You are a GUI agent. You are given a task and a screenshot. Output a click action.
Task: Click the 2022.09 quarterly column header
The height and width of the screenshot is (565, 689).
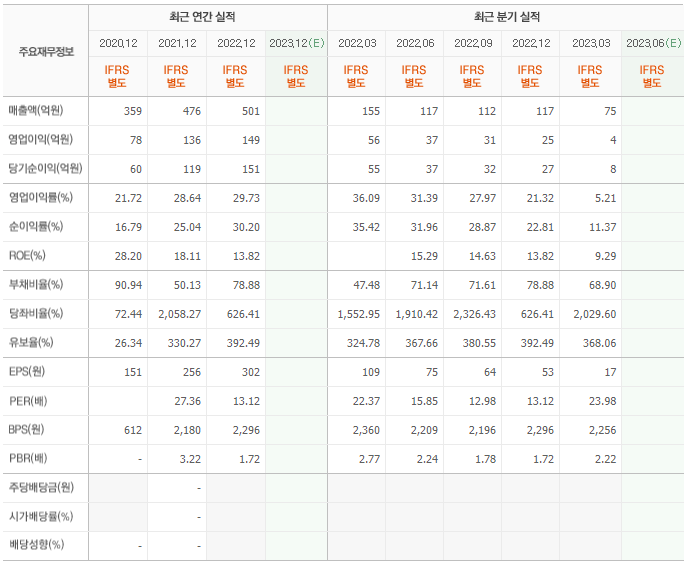tap(473, 43)
